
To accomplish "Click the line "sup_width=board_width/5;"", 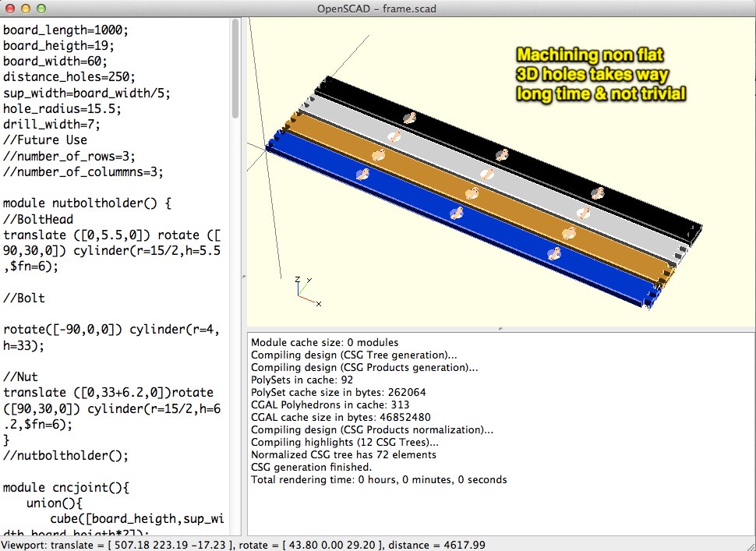I will [x=87, y=93].
